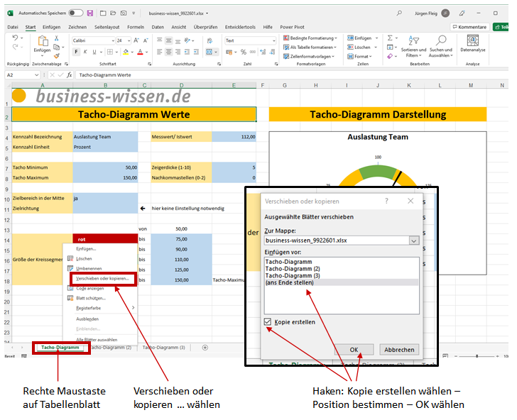Open the Format dropdown in Zellen group
Viewport: 517px width, 420px height.
tap(359, 57)
